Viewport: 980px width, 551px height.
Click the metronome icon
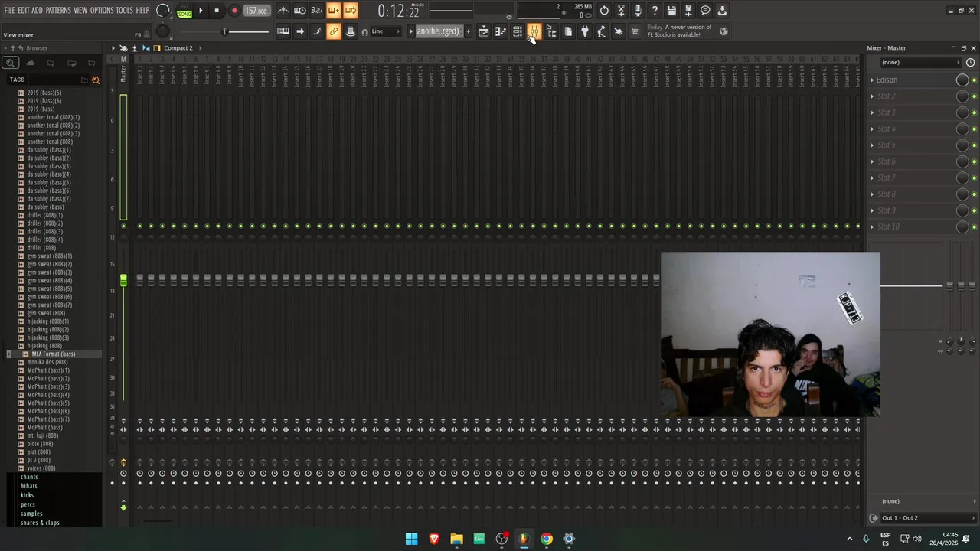(x=283, y=11)
